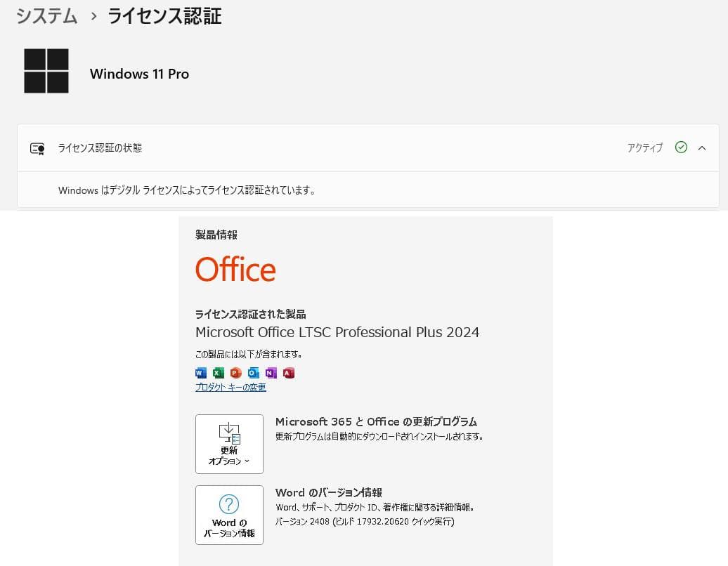Screen dimensions: 728x566
Task: Select the OneNote icon
Action: coord(270,373)
